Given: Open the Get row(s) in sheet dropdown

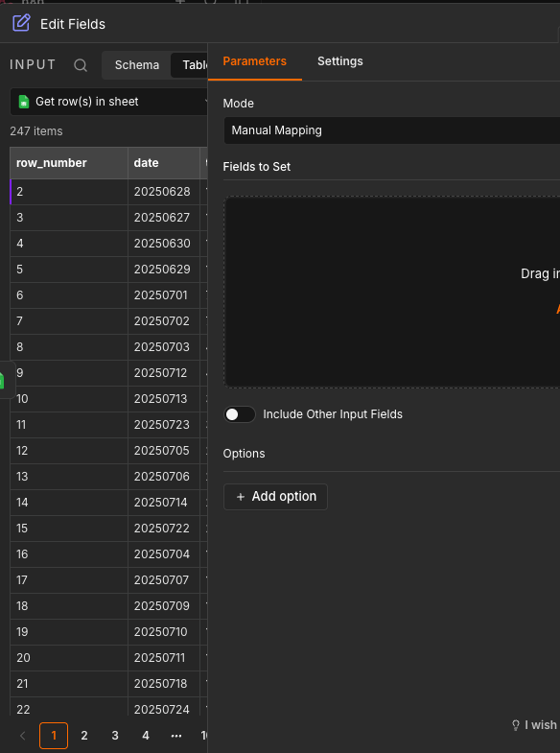Looking at the screenshot, I should click(108, 102).
